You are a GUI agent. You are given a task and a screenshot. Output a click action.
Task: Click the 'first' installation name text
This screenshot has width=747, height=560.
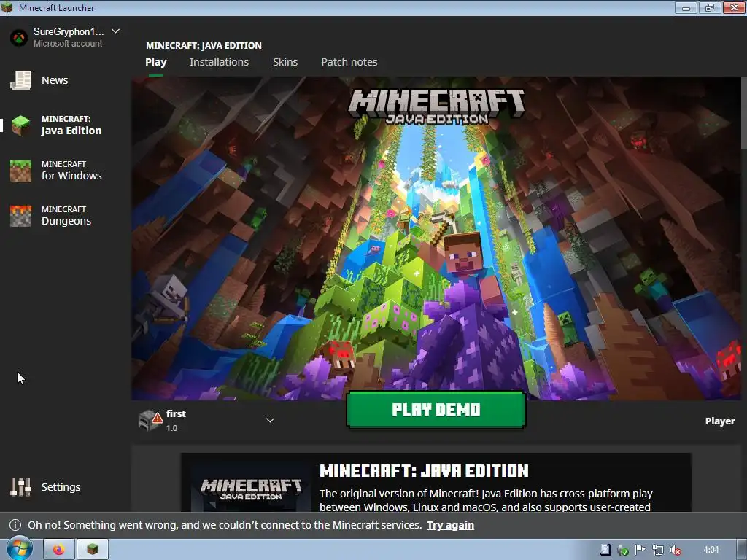click(x=176, y=414)
